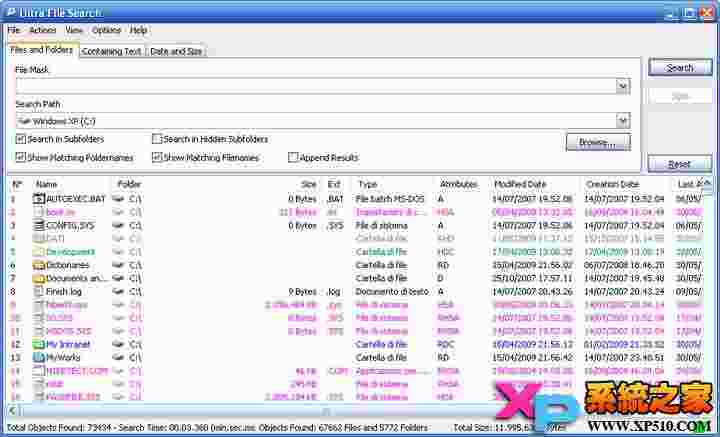Enable Search in Hidden Subfolders
This screenshot has height=437, width=720.
[x=157, y=139]
